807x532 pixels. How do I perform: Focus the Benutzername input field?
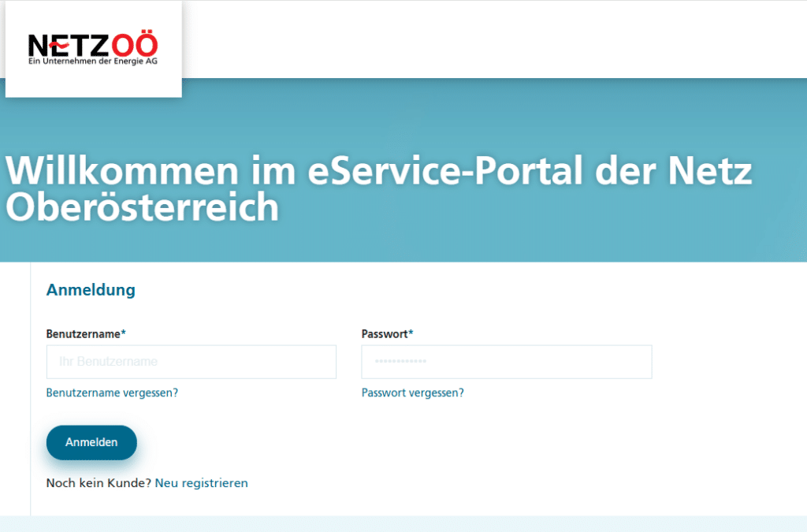point(192,362)
